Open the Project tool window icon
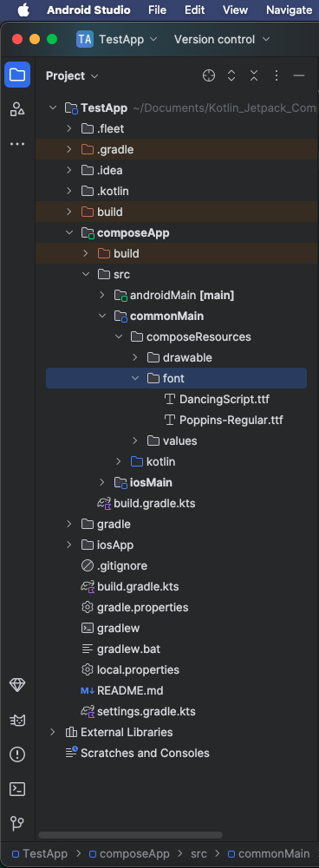Image resolution: width=319 pixels, height=868 pixels. click(x=17, y=75)
